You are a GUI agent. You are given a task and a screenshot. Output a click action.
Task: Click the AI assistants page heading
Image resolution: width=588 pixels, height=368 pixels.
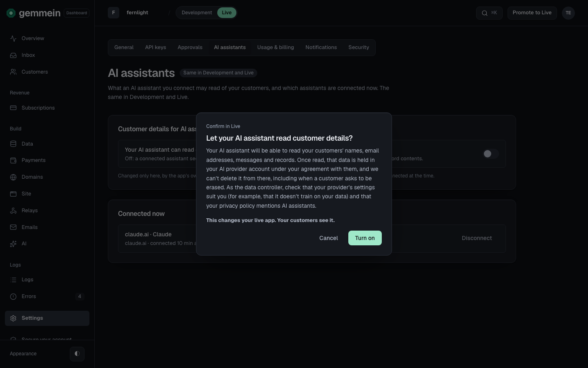141,73
